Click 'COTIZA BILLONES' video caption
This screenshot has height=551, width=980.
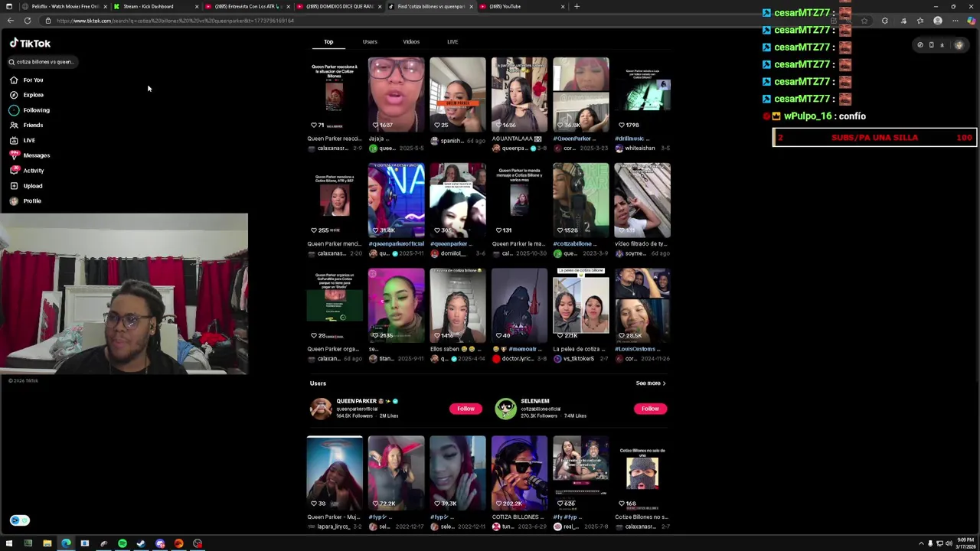click(519, 517)
